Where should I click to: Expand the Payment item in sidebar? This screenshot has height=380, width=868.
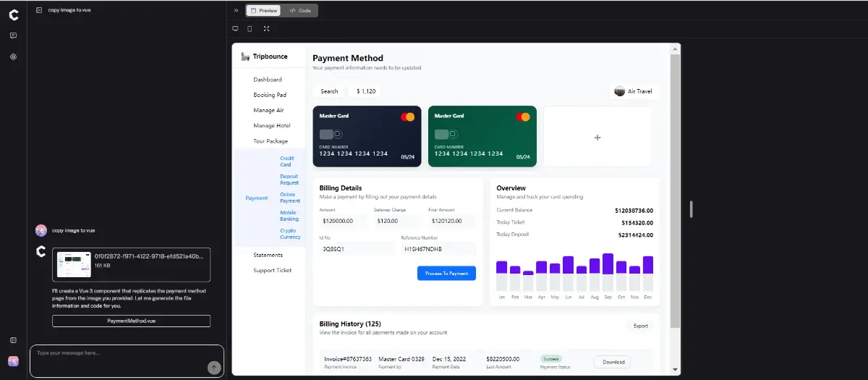pos(257,198)
